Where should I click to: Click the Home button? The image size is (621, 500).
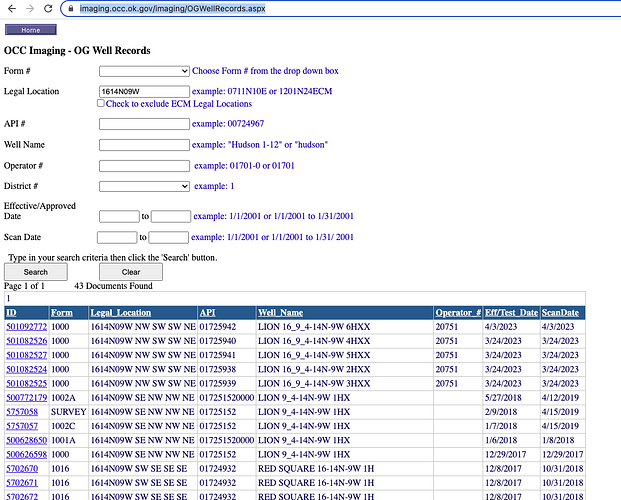(x=31, y=30)
